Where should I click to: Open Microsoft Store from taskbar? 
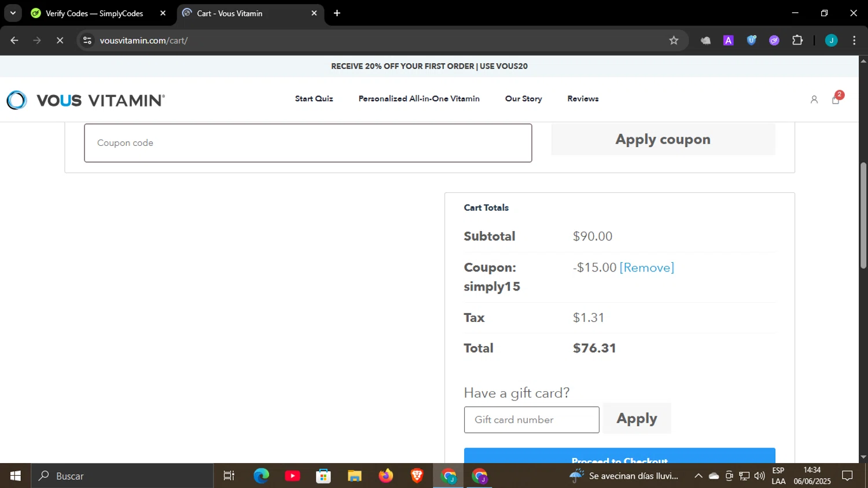pyautogui.click(x=323, y=476)
